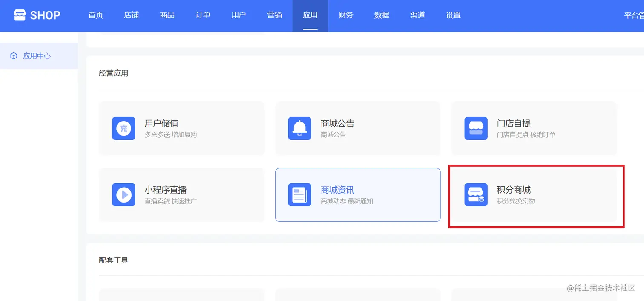Click the 门店自提 storefront icon
Image resolution: width=644 pixels, height=301 pixels.
(476, 128)
